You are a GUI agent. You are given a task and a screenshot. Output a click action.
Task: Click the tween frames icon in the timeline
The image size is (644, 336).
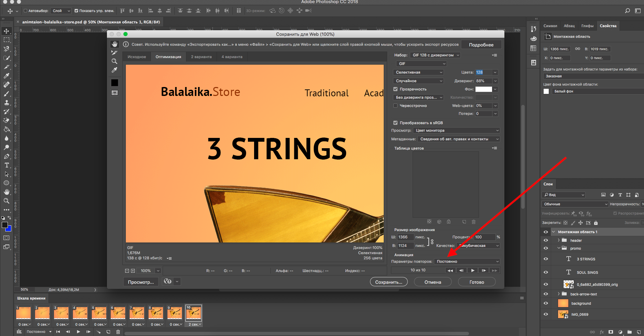pyautogui.click(x=99, y=332)
